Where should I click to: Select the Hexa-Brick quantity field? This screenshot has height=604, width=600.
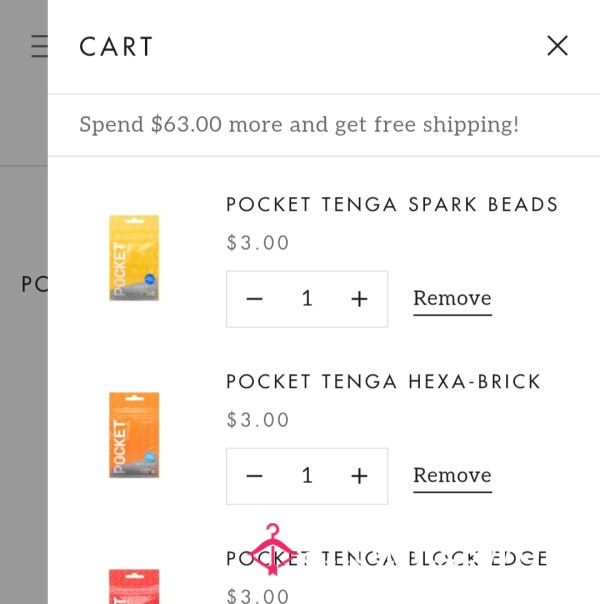click(307, 476)
